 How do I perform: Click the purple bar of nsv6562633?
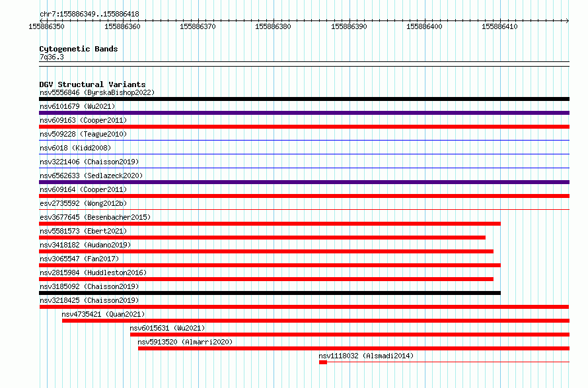coord(304,182)
